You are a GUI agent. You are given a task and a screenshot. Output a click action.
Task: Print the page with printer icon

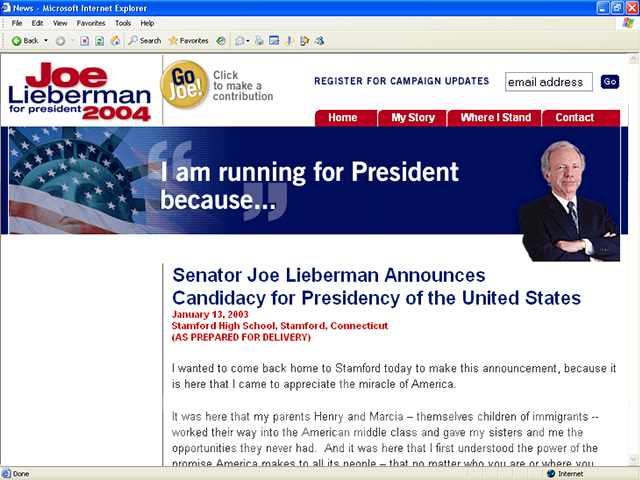259,41
